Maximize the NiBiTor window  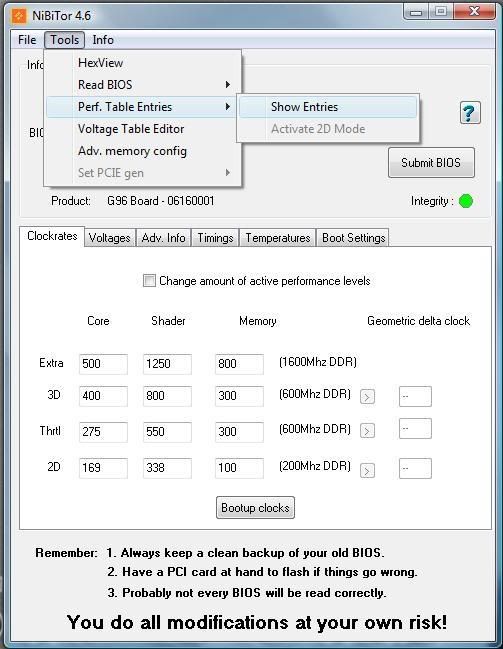click(x=441, y=12)
